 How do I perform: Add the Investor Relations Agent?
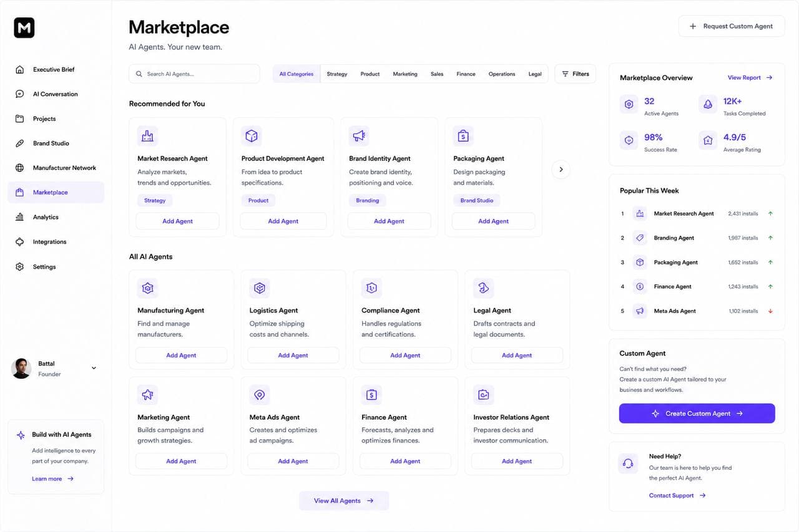(x=517, y=461)
